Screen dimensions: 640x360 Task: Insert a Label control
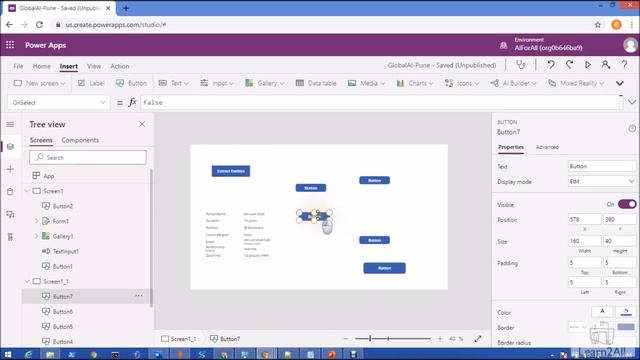point(91,83)
